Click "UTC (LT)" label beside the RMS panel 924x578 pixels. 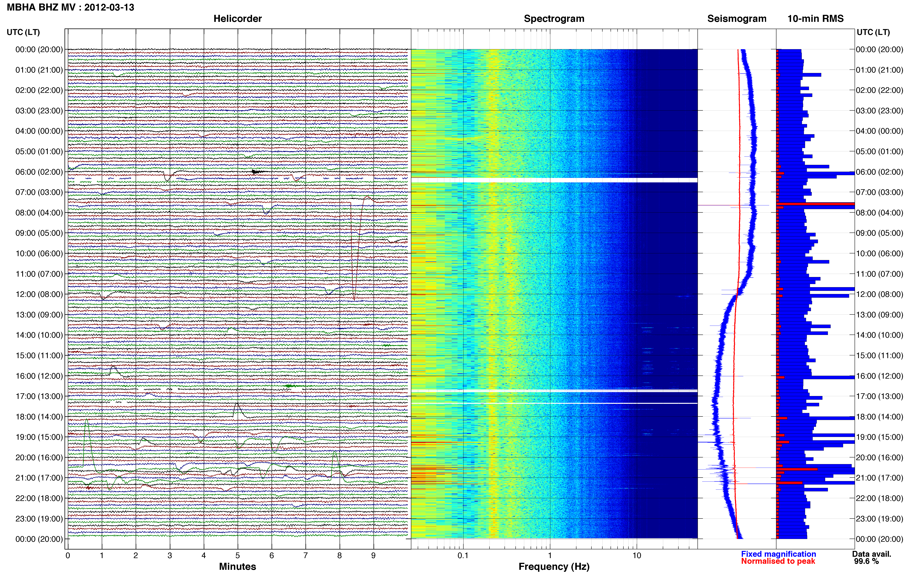click(x=873, y=32)
